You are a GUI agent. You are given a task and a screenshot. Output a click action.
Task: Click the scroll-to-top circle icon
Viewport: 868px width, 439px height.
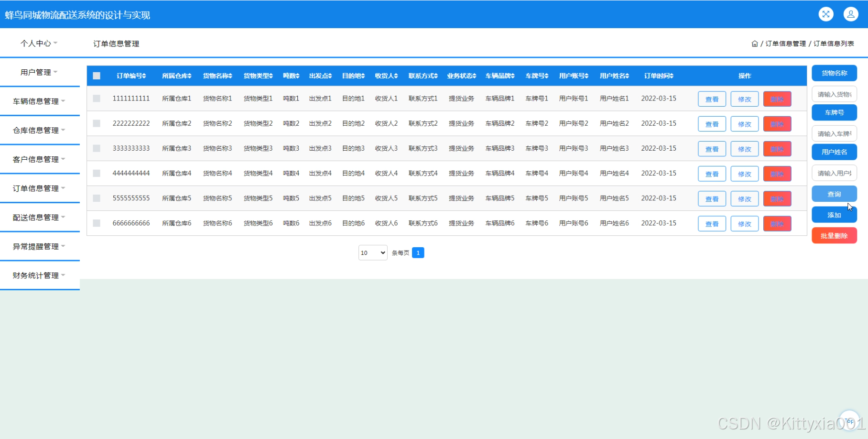point(849,421)
